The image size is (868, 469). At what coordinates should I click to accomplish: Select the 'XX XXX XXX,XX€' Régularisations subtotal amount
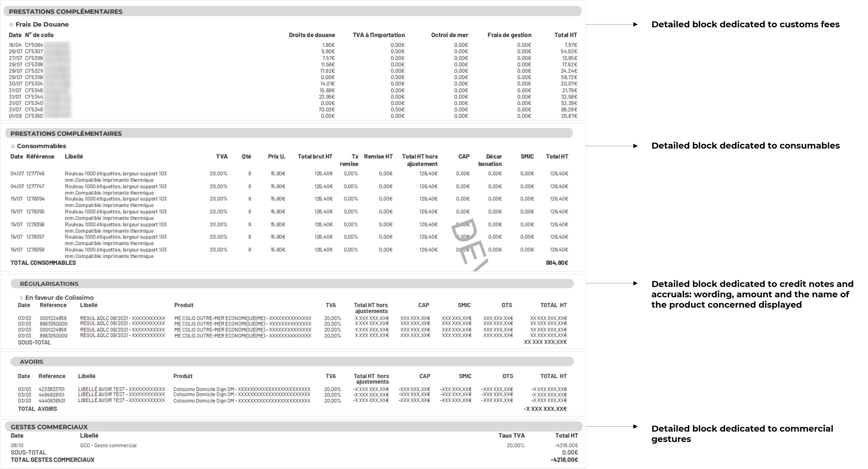(x=545, y=342)
